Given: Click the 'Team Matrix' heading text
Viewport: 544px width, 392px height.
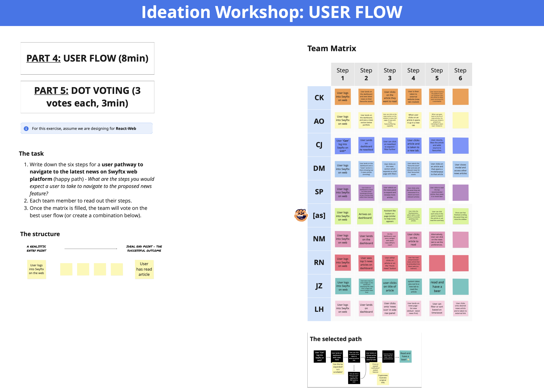Looking at the screenshot, I should click(x=331, y=48).
